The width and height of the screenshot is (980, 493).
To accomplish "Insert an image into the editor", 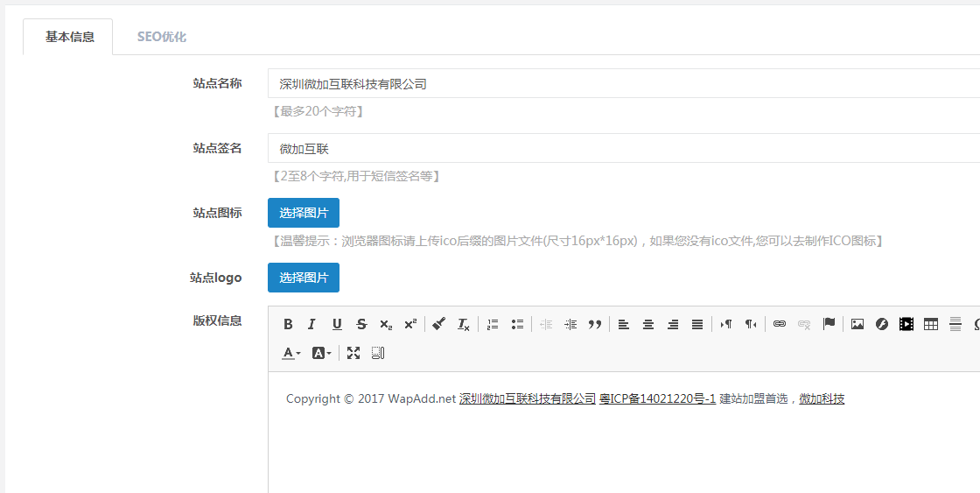I will 857,324.
